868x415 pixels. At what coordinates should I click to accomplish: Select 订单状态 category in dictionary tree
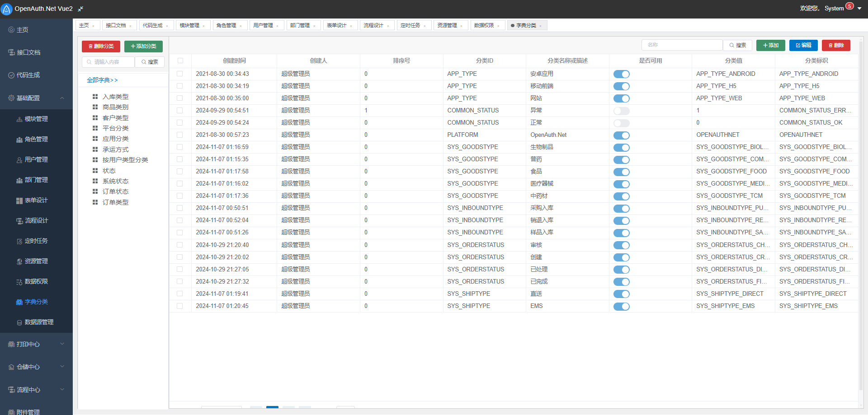tap(115, 191)
